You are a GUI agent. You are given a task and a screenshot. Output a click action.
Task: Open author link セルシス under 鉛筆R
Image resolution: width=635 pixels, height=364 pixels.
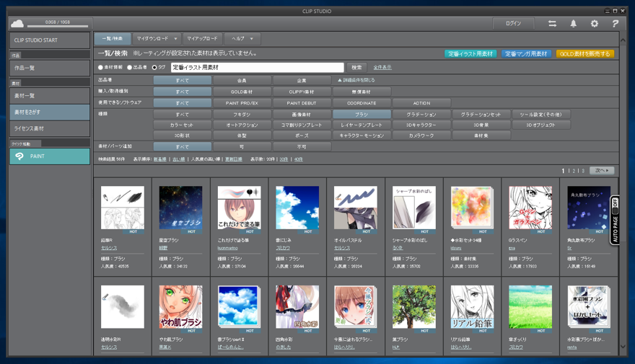pyautogui.click(x=109, y=248)
